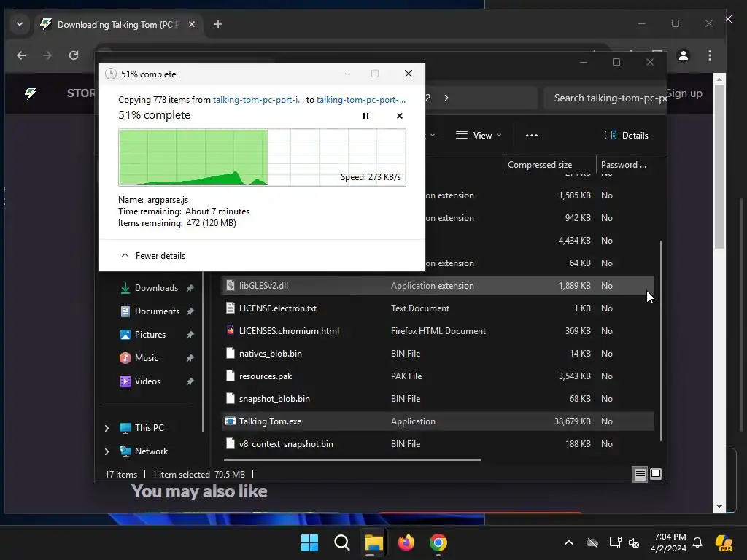Select the LICENSES.chromium.html file
Screen dimensions: 747x560
click(x=438, y=330)
